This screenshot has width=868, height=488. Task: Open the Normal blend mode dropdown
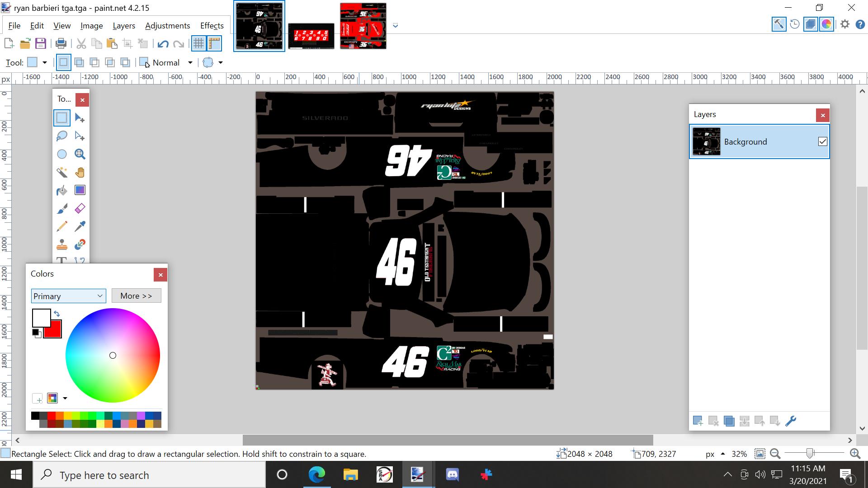pos(190,62)
